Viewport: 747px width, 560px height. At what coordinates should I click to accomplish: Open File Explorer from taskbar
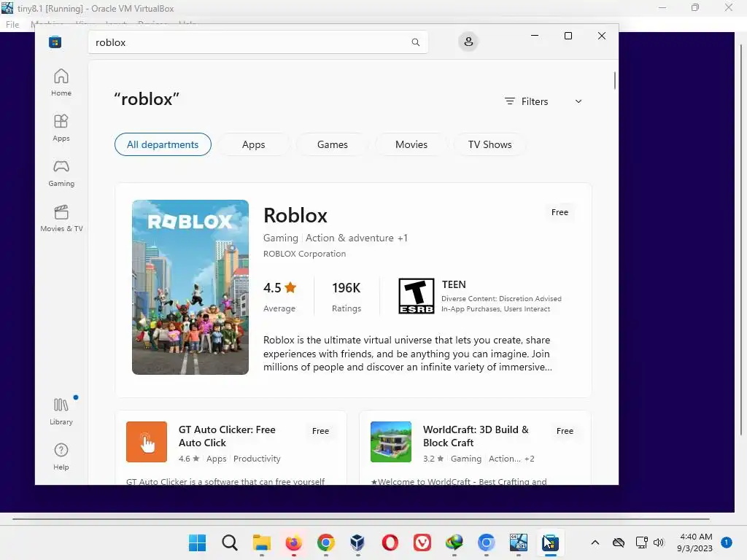262,542
